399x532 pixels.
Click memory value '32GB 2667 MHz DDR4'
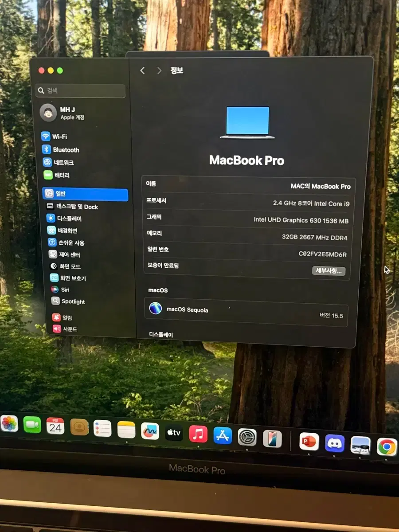tap(314, 237)
